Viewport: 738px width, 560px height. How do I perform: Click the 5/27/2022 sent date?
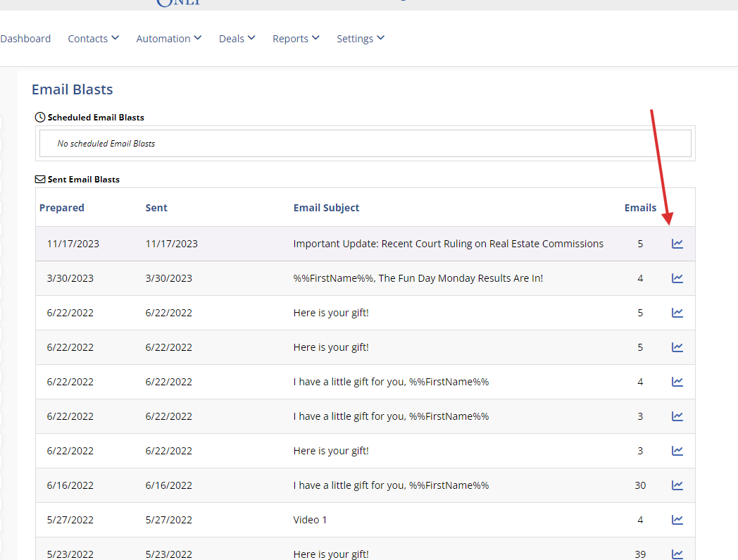pyautogui.click(x=168, y=519)
